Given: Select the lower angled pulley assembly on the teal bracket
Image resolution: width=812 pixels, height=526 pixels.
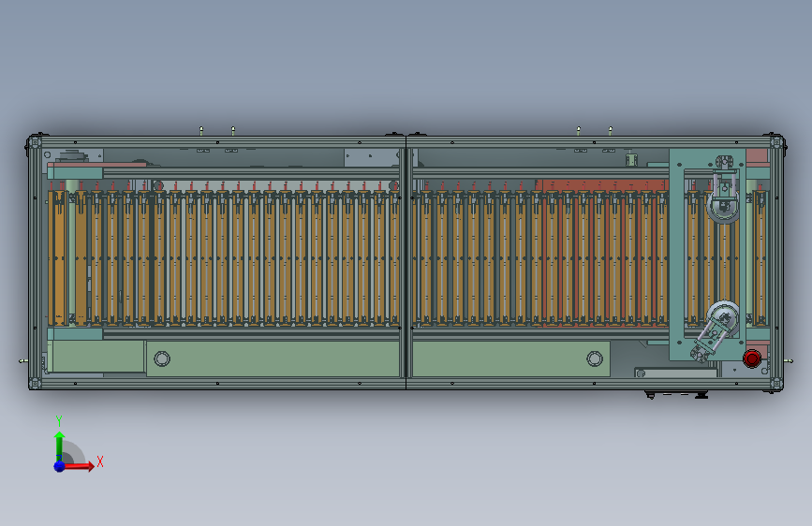Looking at the screenshot, I should pos(715,331).
